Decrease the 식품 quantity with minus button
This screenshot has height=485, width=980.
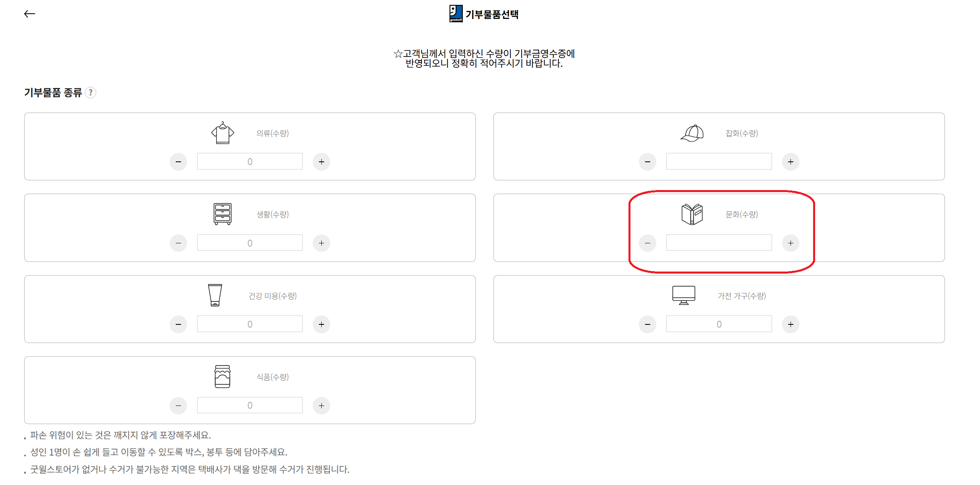pos(179,406)
